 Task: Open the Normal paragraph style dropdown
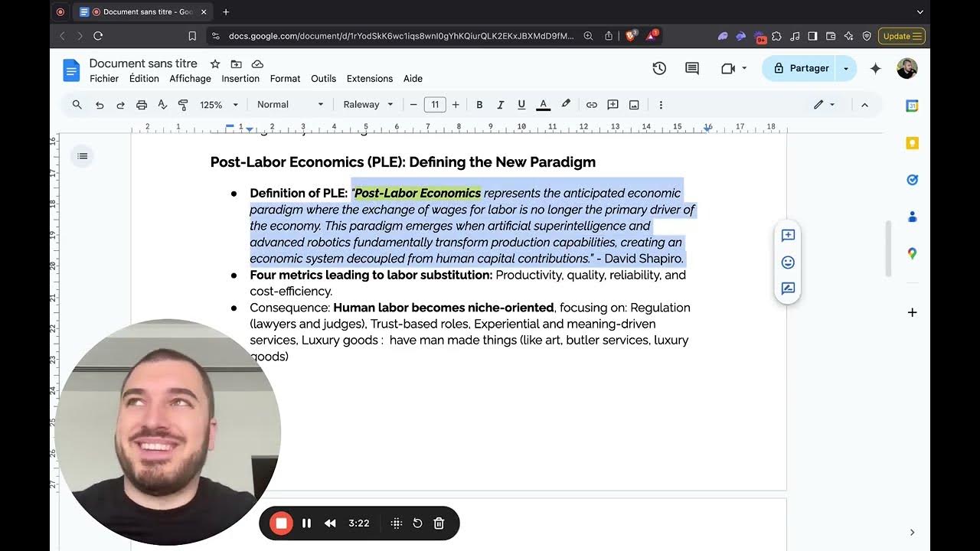tap(290, 105)
